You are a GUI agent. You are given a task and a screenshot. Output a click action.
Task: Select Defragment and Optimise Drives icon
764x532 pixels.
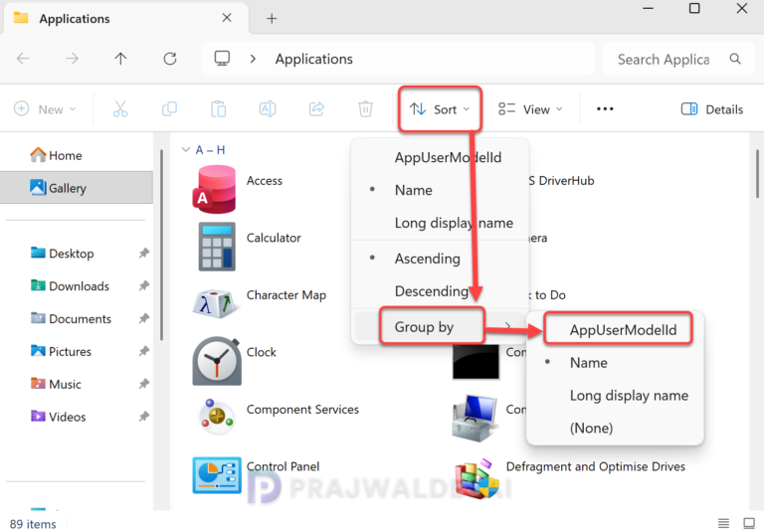pyautogui.click(x=477, y=477)
